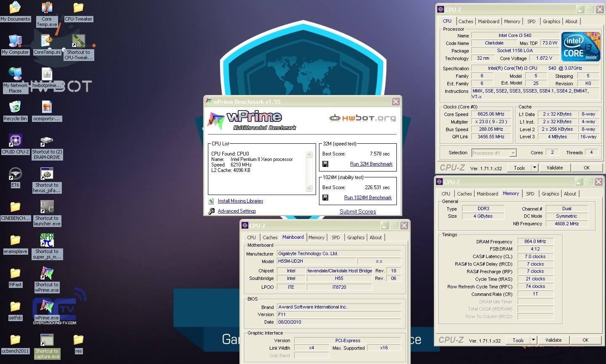Select the CoreTemp.ini file icon
606x364 pixels.
click(47, 45)
